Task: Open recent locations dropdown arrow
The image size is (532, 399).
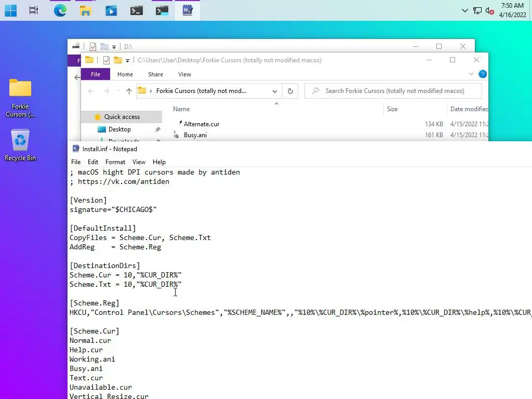Action: pos(118,91)
